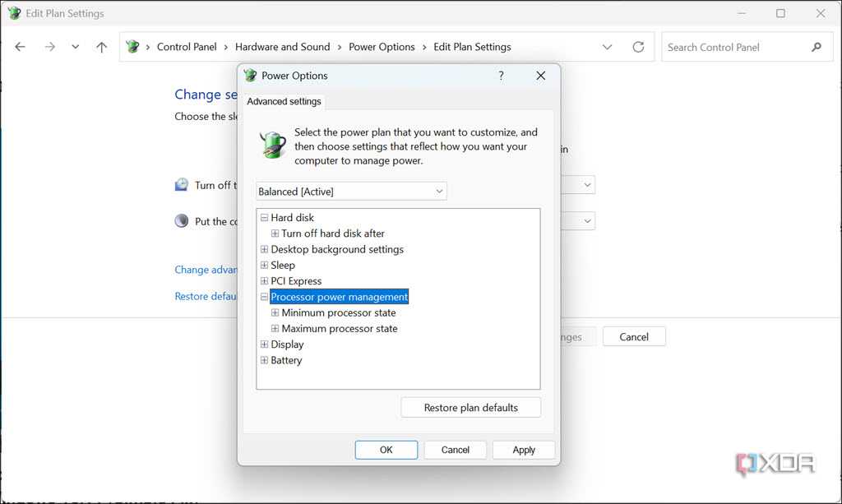Click the search magnifier icon
This screenshot has height=504, width=842.
click(x=817, y=47)
